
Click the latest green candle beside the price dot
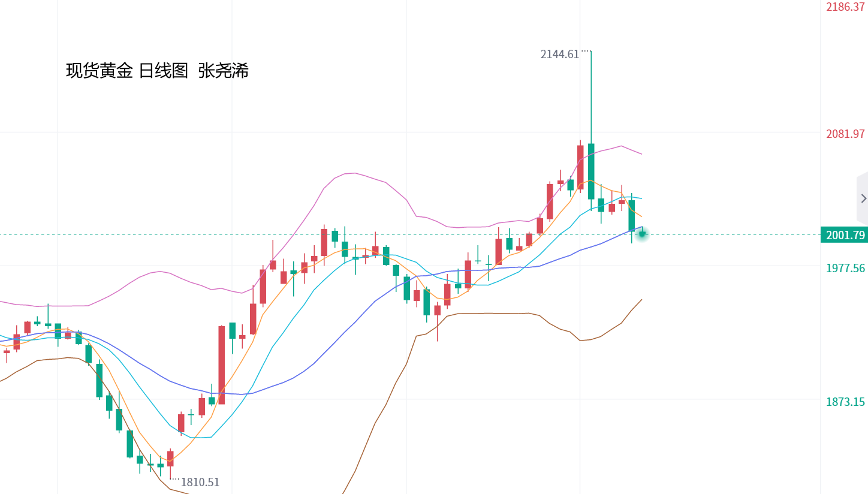point(631,215)
